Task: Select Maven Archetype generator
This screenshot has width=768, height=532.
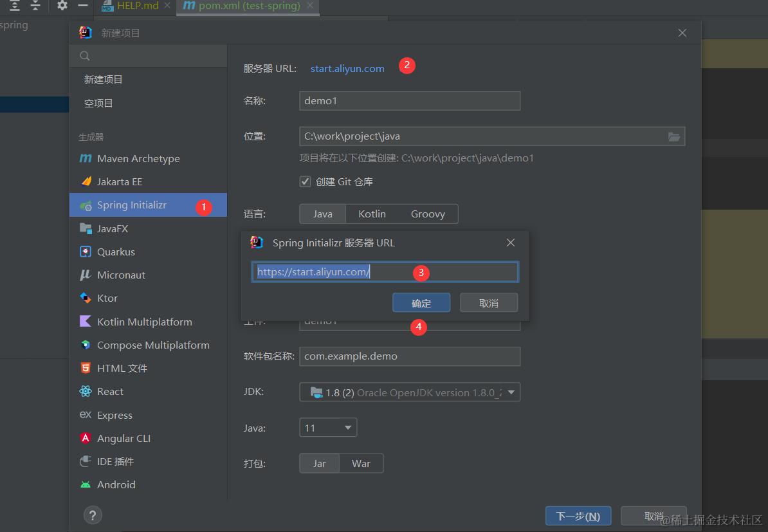Action: click(x=148, y=158)
